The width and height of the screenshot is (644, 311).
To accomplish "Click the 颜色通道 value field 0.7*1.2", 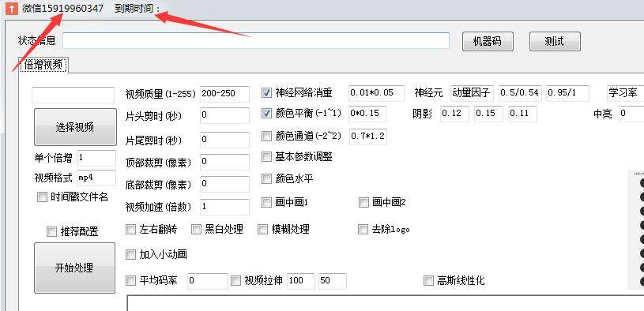I will (368, 137).
